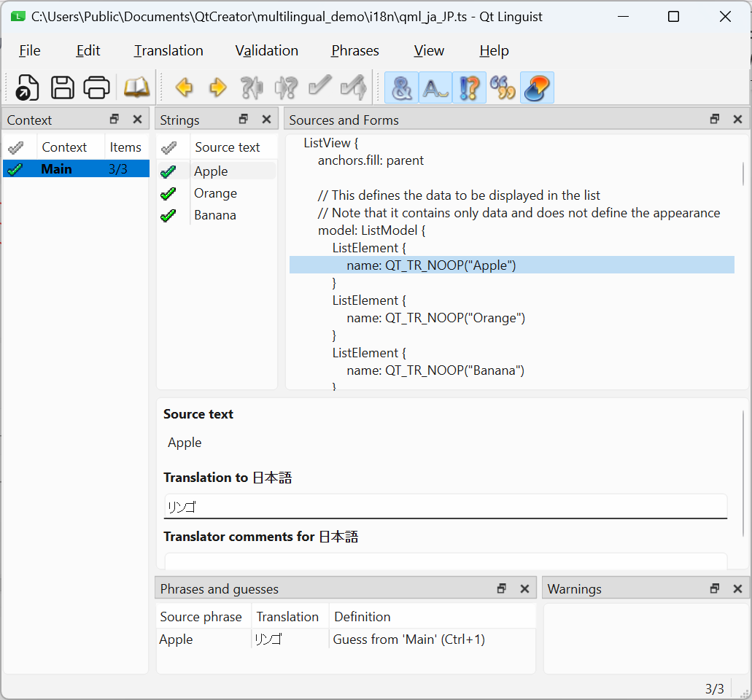Toggle surrounding whitespace validation icon

point(435,87)
